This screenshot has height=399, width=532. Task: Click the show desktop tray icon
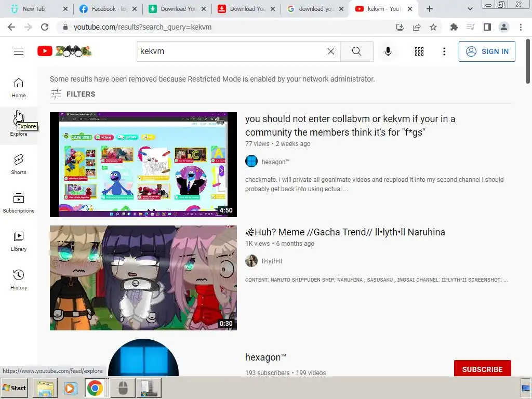click(526, 388)
